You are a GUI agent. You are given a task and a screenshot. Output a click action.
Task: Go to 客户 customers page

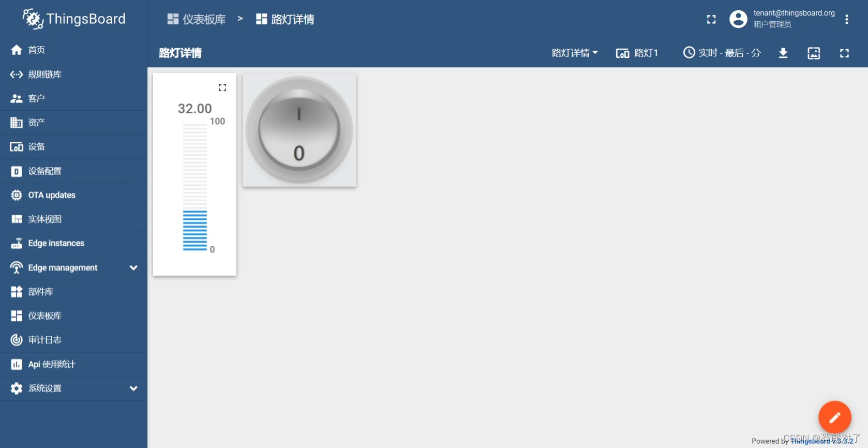[x=73, y=98]
